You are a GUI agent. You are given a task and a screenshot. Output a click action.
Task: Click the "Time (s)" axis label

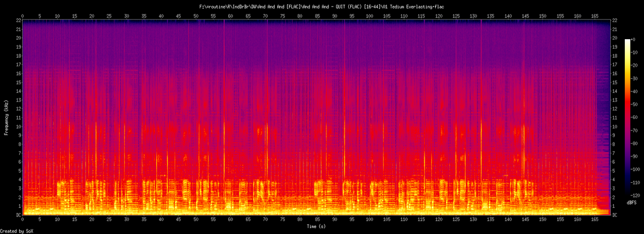pyautogui.click(x=316, y=226)
